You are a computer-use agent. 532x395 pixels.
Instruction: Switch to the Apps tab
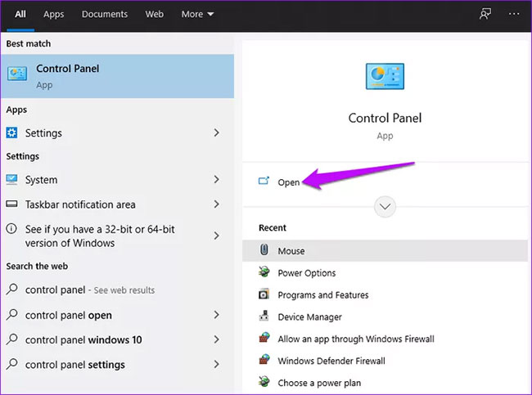[x=53, y=14]
